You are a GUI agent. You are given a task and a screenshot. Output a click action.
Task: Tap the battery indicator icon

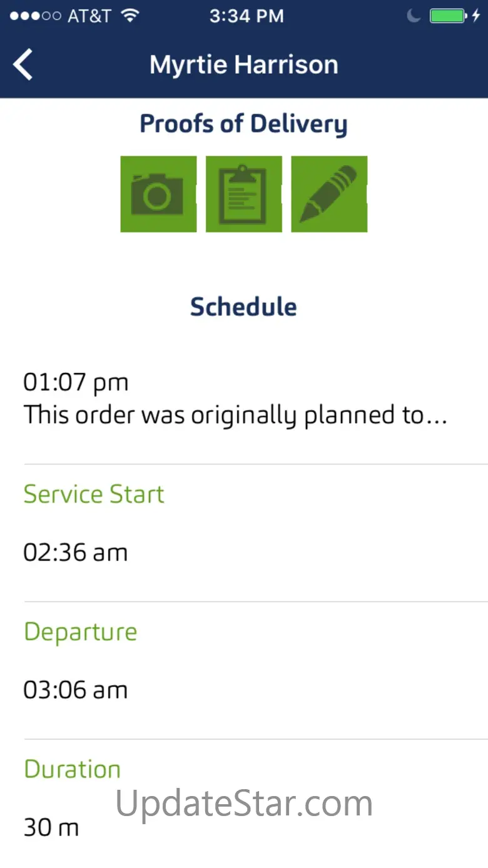click(448, 16)
